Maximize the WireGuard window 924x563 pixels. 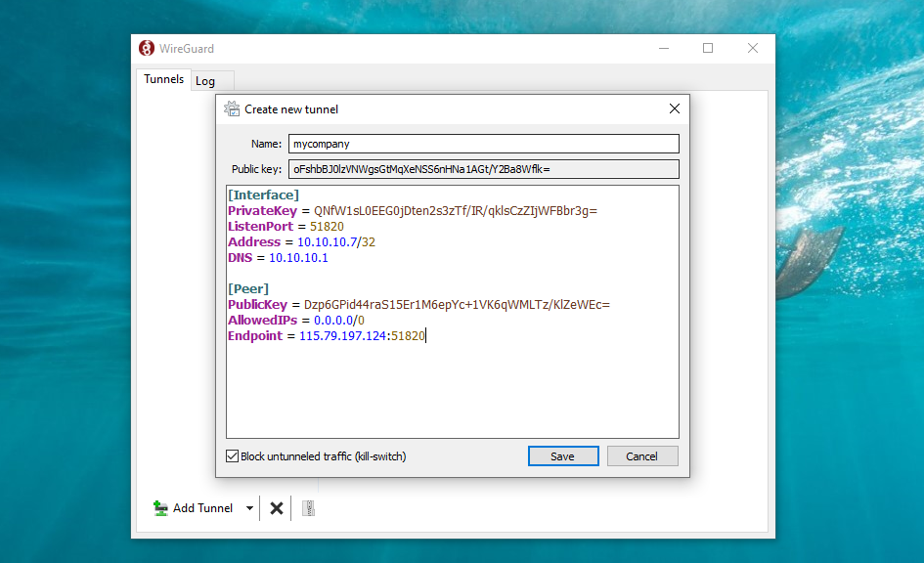pyautogui.click(x=708, y=48)
